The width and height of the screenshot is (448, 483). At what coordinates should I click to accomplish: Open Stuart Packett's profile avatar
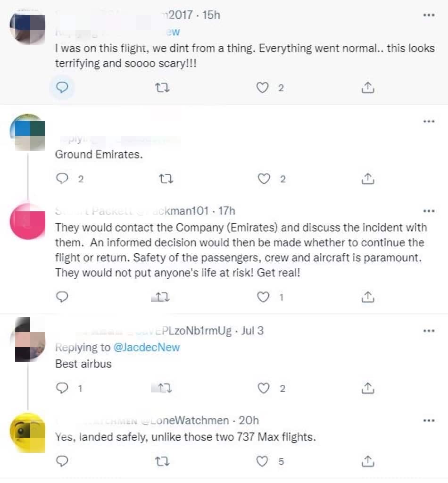(x=27, y=221)
